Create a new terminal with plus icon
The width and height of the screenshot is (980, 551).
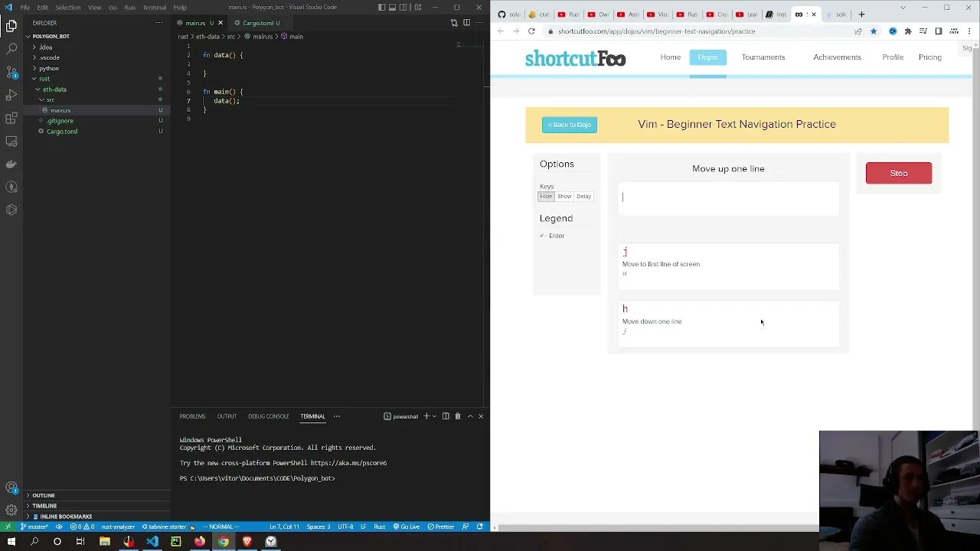[x=426, y=416]
